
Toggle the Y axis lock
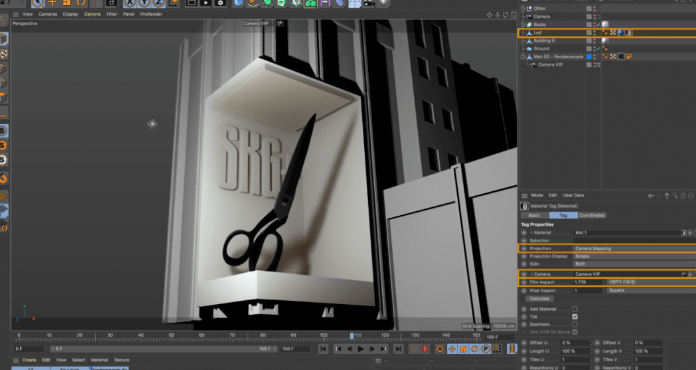point(144,3)
